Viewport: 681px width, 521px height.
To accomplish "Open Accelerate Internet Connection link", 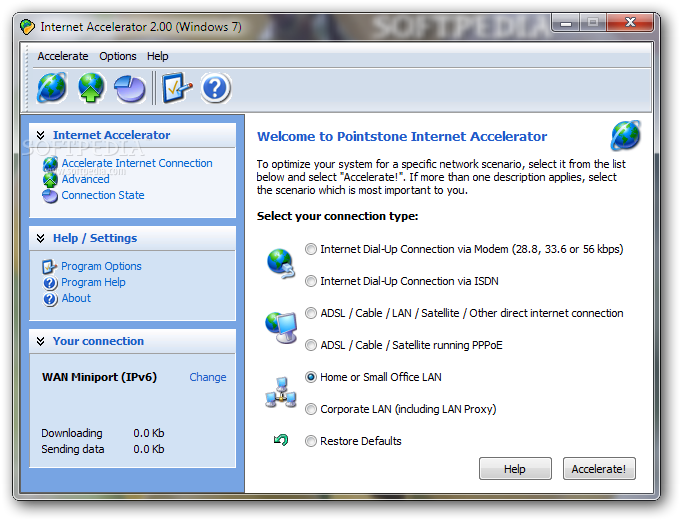I will (137, 163).
